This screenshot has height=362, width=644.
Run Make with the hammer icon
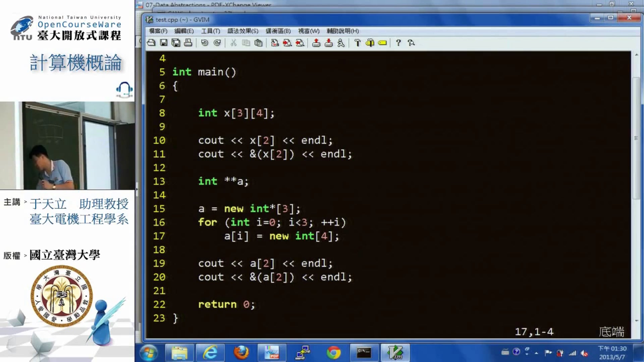(358, 43)
